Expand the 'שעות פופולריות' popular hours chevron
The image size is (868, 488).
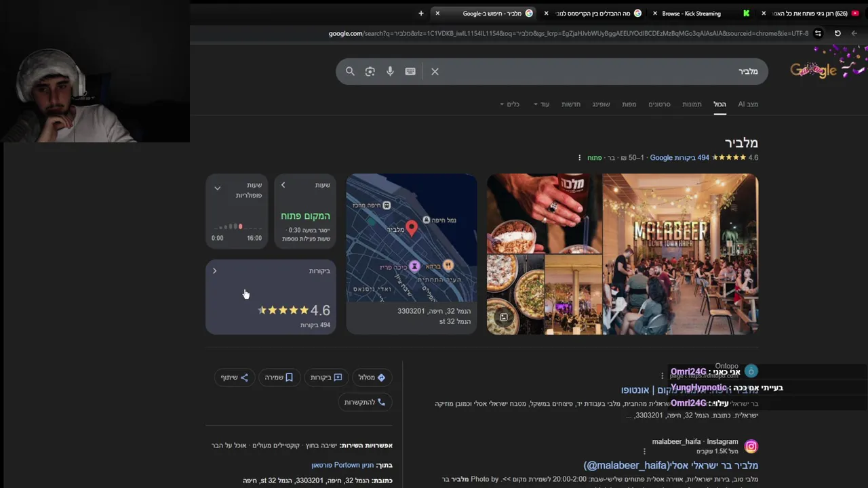pyautogui.click(x=217, y=188)
